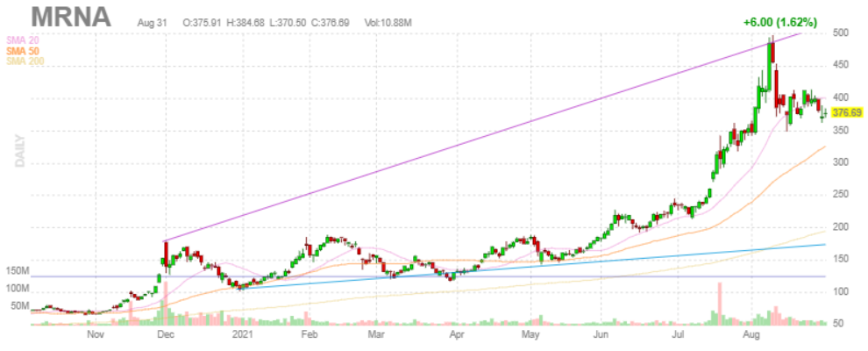Screen dimensions: 868x351
Task: Click the MRNA ticker title
Action: 71,18
